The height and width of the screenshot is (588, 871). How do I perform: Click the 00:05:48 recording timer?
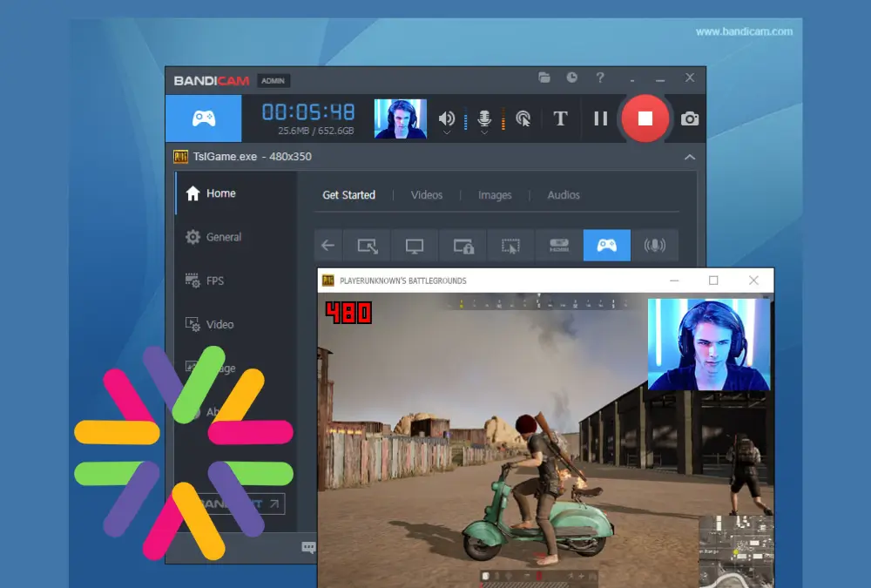(308, 112)
